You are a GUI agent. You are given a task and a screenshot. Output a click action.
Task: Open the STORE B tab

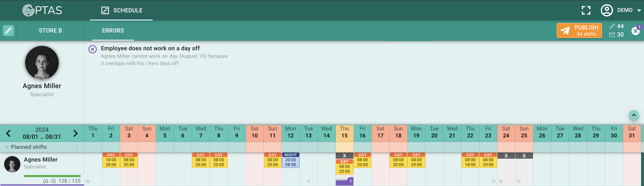50,30
